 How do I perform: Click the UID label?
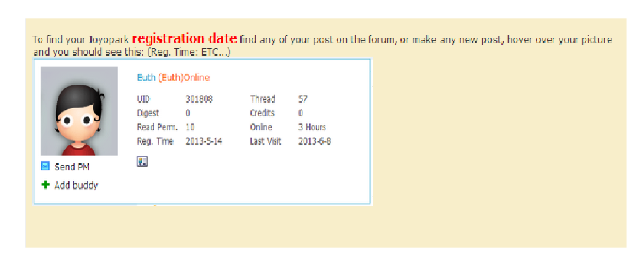pos(144,99)
